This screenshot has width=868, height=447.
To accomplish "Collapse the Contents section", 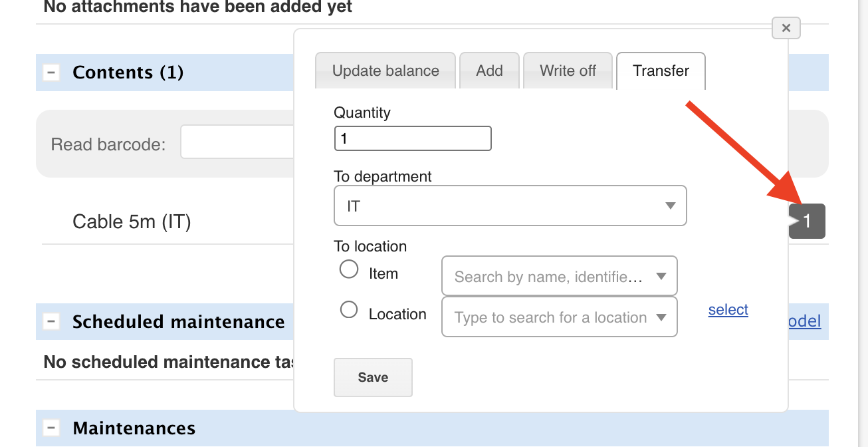I will pyautogui.click(x=51, y=73).
